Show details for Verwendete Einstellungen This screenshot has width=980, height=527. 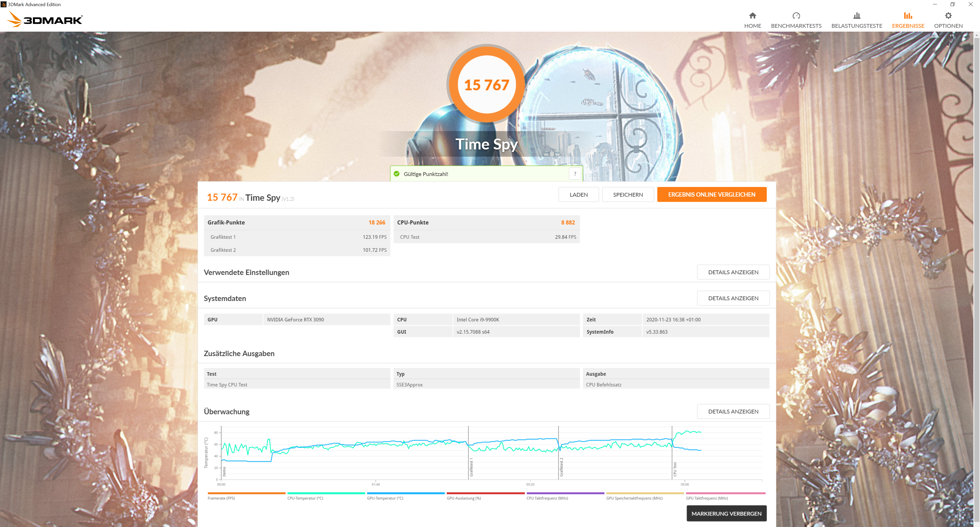click(733, 272)
